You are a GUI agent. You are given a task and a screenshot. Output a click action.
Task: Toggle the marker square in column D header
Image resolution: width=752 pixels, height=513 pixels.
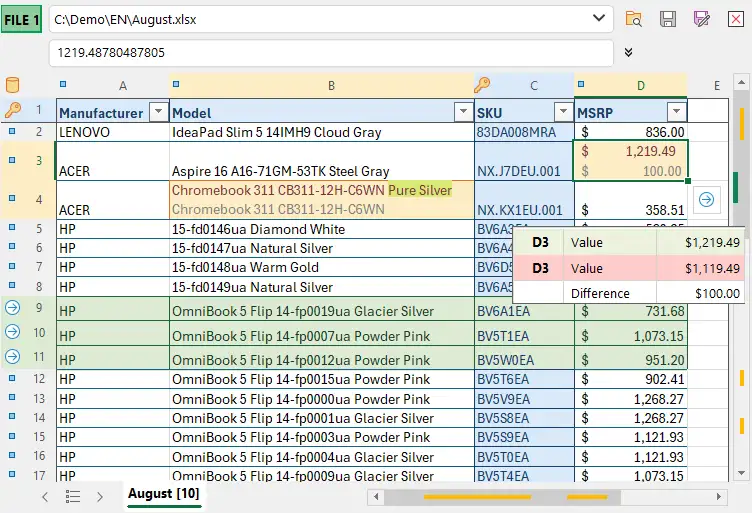[x=581, y=84]
